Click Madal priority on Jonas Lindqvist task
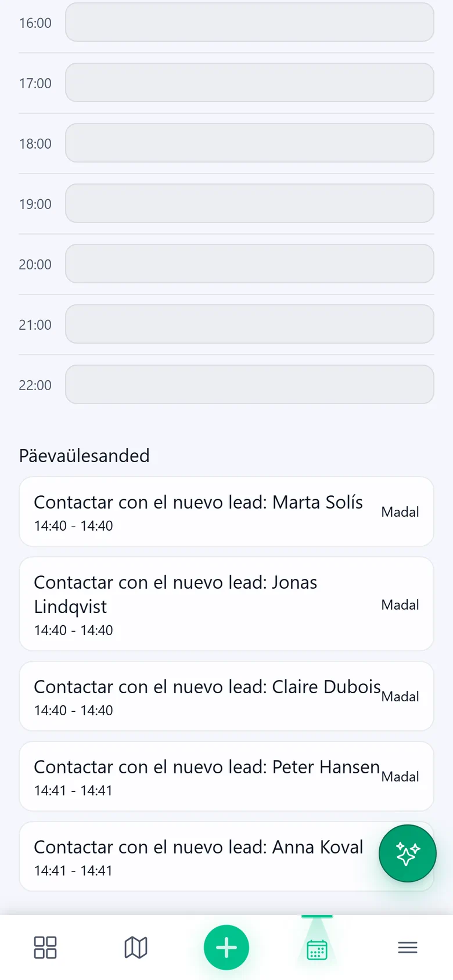This screenshot has width=453, height=980. [x=400, y=605]
